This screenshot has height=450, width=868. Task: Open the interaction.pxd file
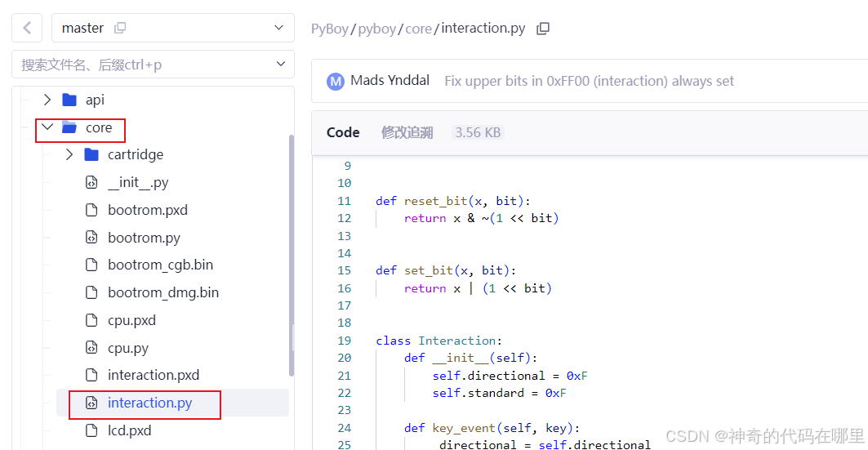click(x=154, y=375)
